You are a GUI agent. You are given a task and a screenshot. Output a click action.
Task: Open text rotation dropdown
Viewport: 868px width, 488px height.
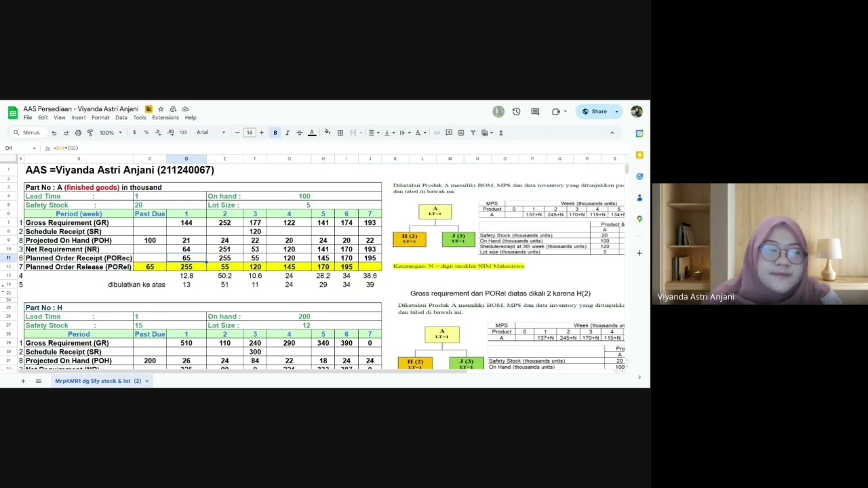pyautogui.click(x=420, y=133)
